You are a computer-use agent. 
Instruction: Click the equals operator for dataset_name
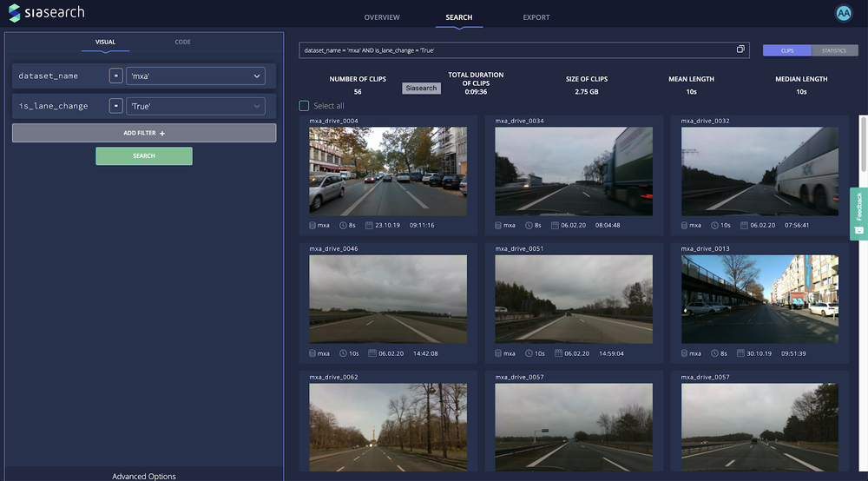point(115,76)
